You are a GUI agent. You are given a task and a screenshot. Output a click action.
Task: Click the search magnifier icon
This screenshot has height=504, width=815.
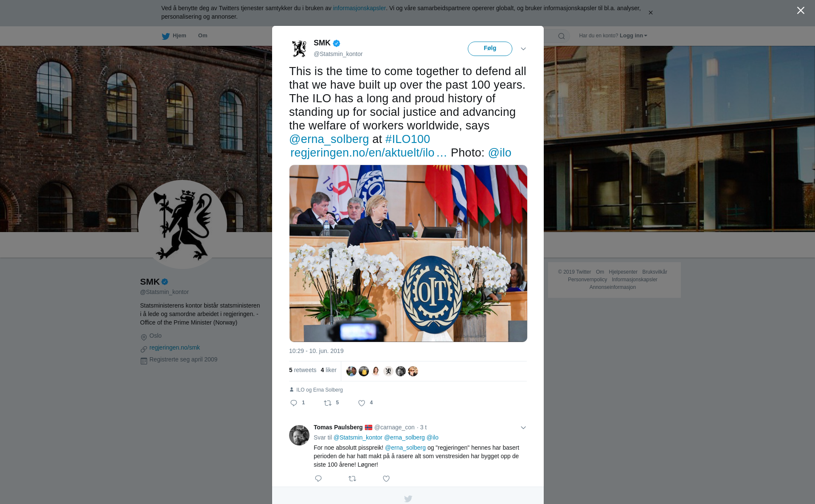point(562,36)
